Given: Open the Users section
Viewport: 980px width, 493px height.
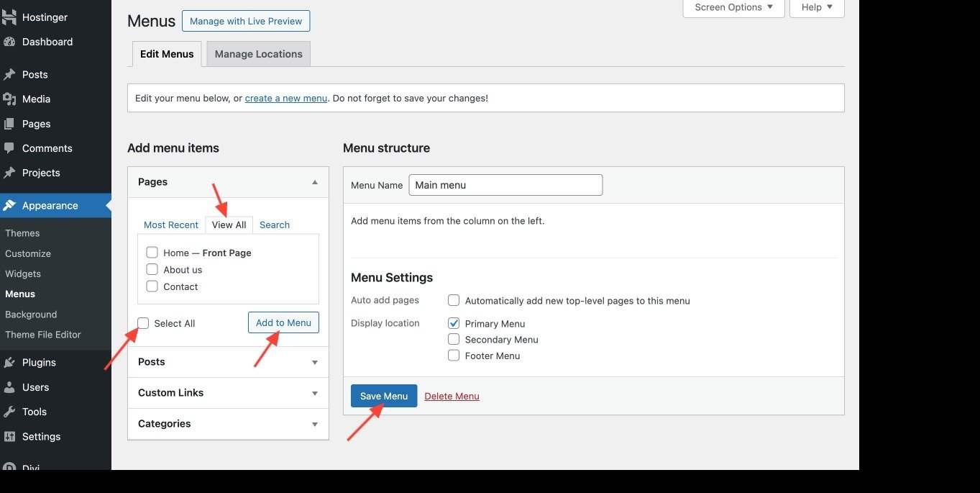Looking at the screenshot, I should (34, 386).
